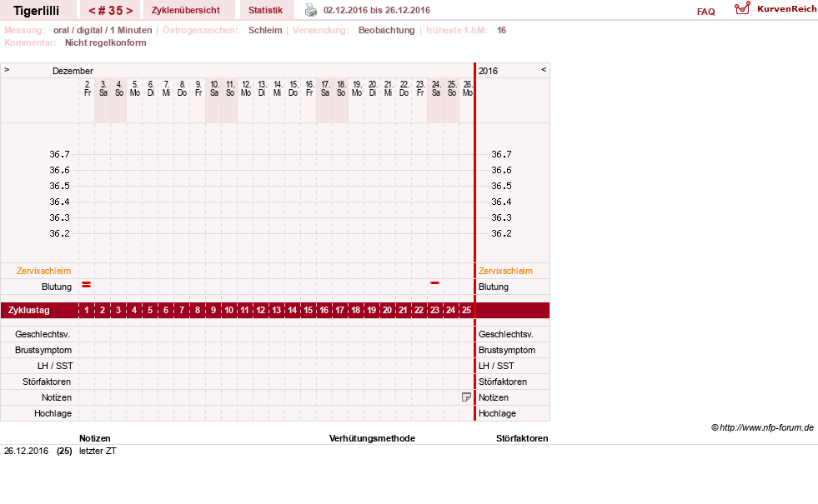Screen dimensions: 818x504
Task: Click the note entry 'letzter ZT'
Action: click(98, 451)
